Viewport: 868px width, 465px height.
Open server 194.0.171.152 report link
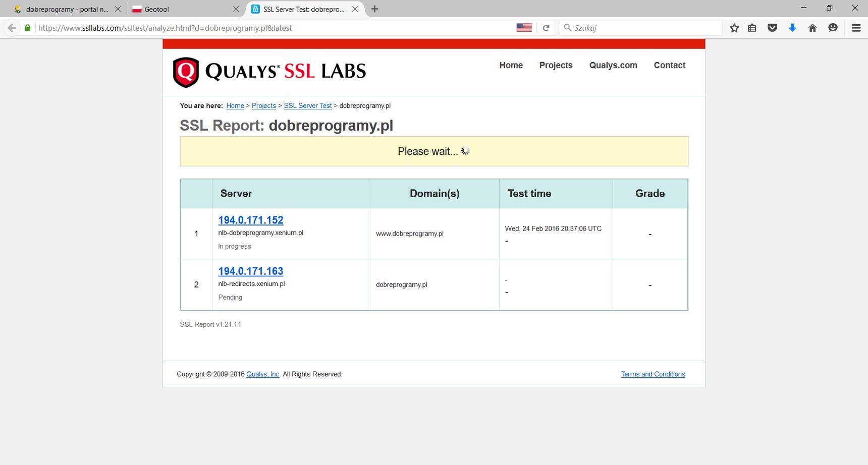tap(251, 220)
